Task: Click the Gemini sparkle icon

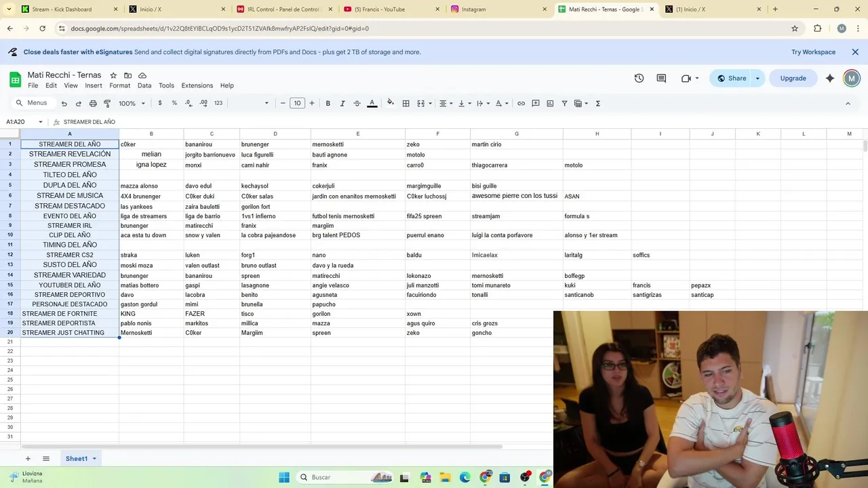Action: tap(830, 78)
